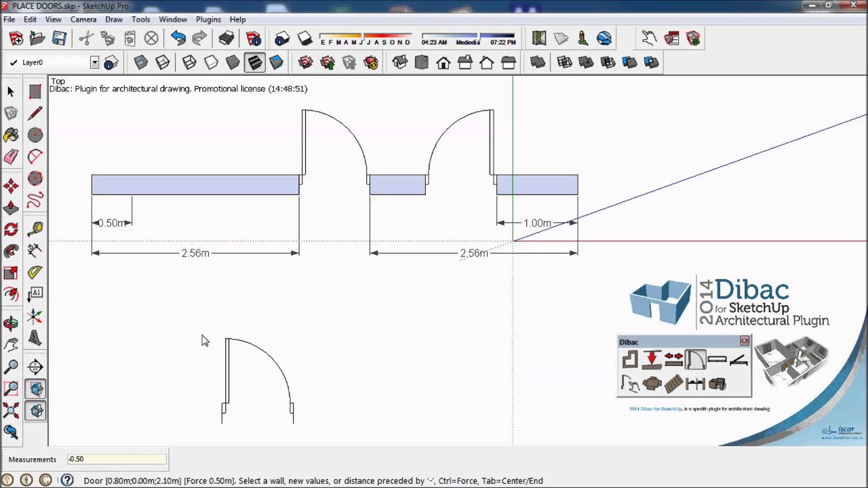Choose Dibac door tool icon
Viewport: 868px width, 488px height.
695,360
